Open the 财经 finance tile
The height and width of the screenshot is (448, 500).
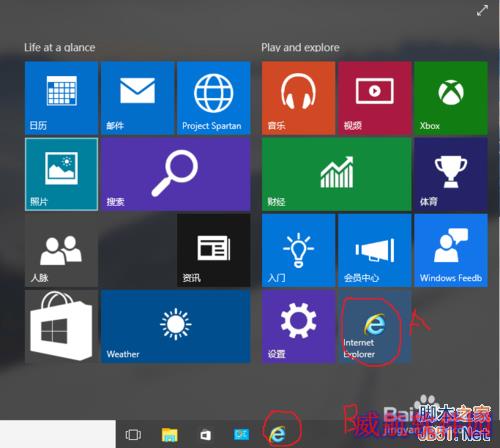[x=337, y=174]
